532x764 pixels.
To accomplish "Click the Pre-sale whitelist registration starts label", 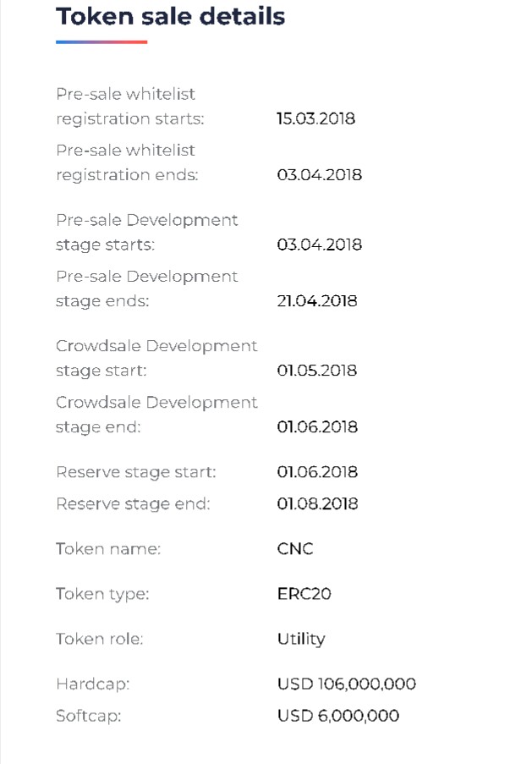I will pos(129,107).
